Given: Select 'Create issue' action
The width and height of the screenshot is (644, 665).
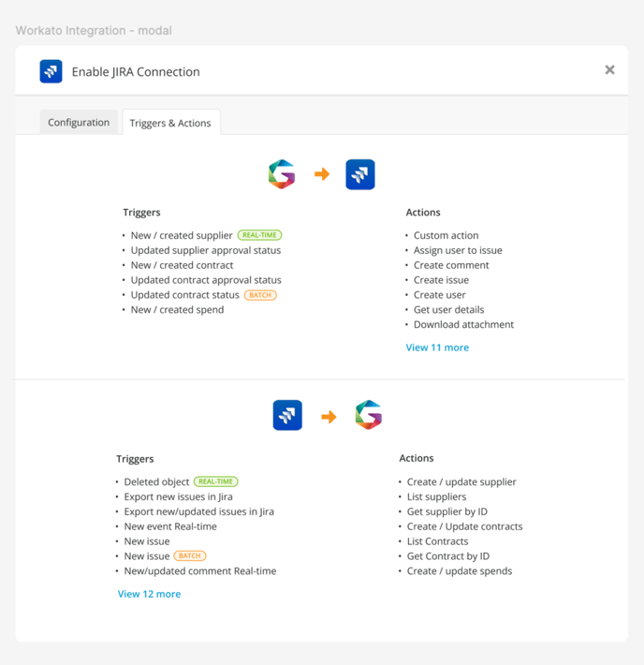Looking at the screenshot, I should [441, 280].
